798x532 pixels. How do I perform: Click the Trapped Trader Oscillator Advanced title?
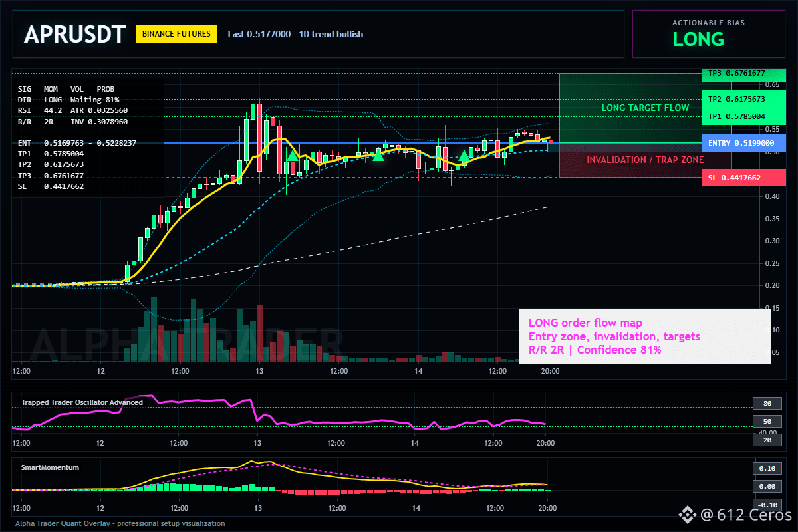[82, 402]
